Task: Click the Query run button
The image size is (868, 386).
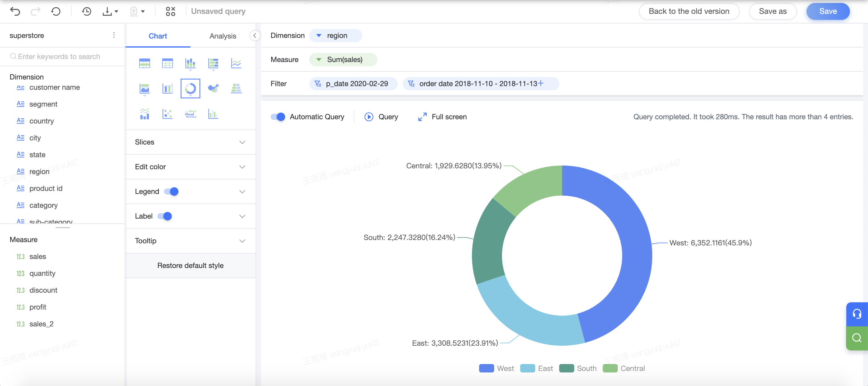Action: coord(381,117)
